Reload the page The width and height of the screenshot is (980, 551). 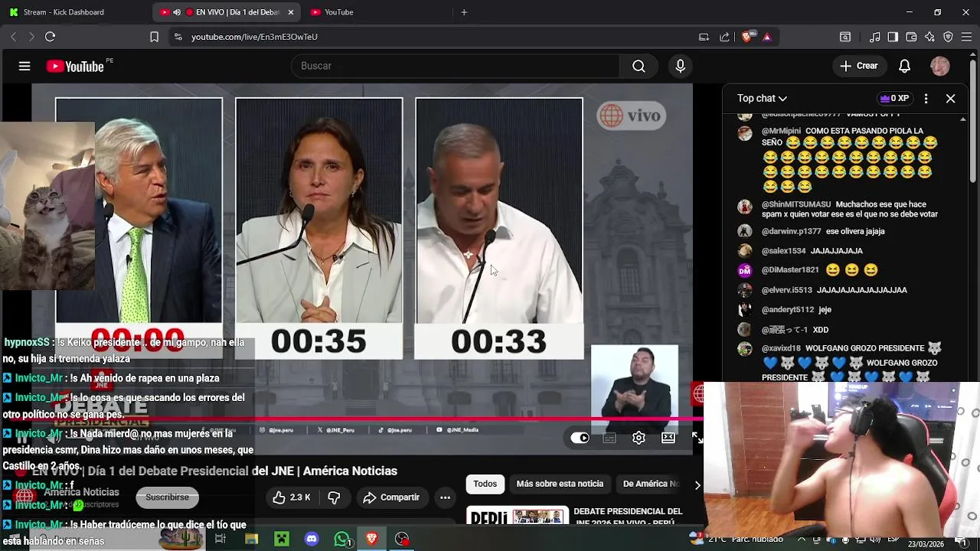(x=50, y=37)
